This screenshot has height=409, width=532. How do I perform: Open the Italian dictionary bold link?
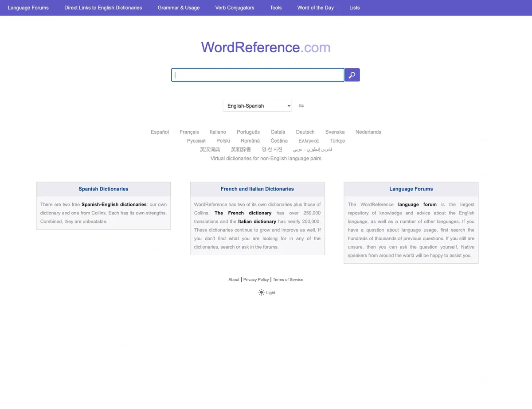pos(257,222)
